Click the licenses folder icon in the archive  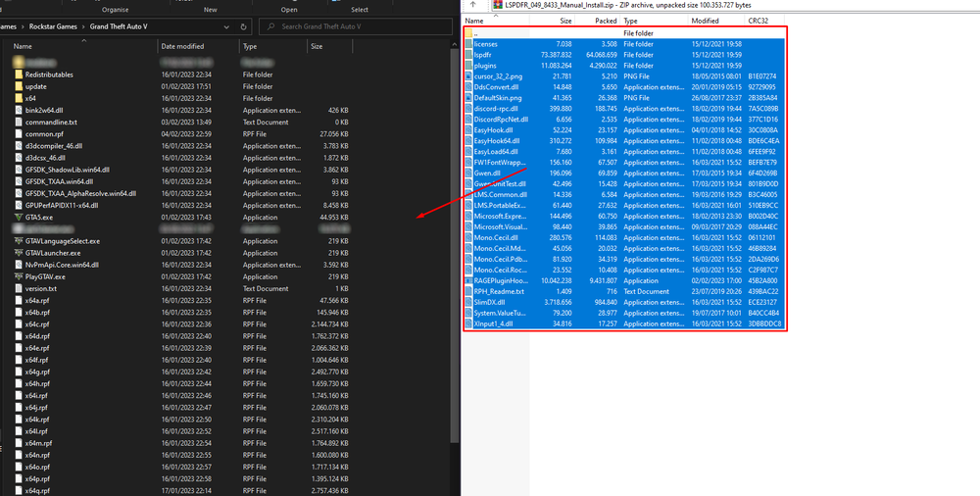(468, 44)
